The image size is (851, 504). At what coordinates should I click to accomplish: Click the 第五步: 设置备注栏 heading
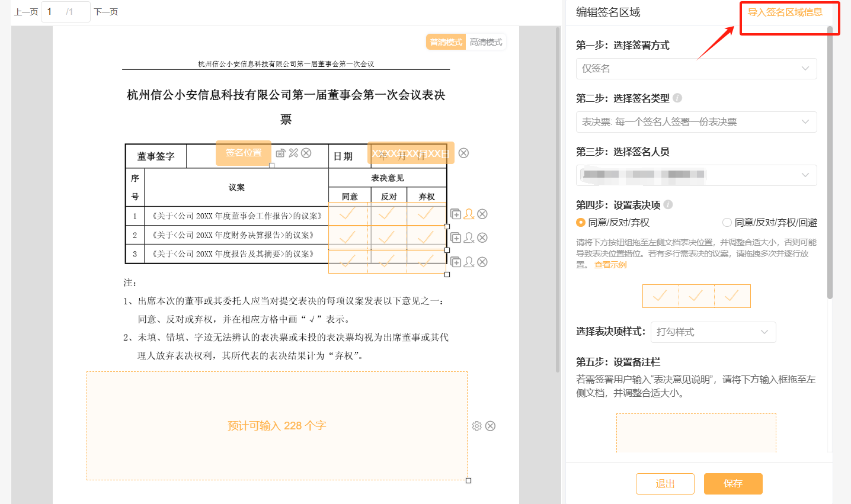pos(618,362)
